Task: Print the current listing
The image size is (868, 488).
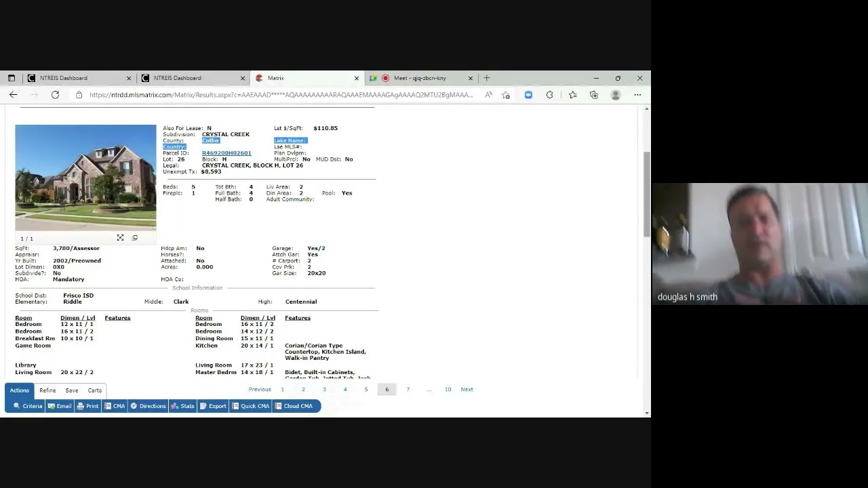Action: (x=87, y=406)
